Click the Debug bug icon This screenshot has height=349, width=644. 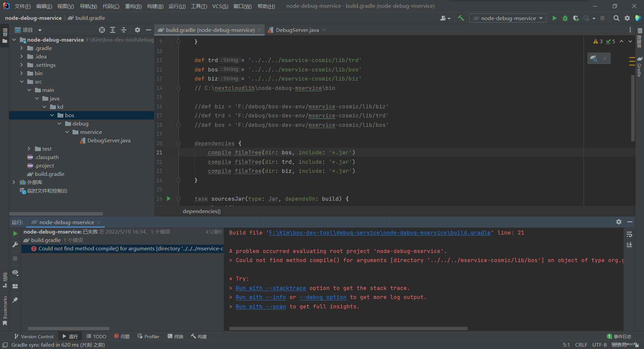coord(565,18)
